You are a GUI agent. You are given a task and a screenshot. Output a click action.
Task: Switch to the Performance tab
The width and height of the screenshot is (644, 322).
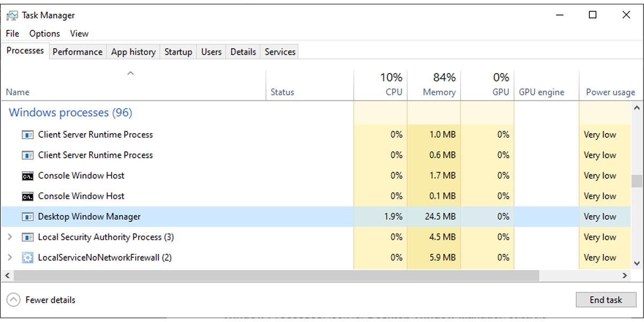click(77, 51)
